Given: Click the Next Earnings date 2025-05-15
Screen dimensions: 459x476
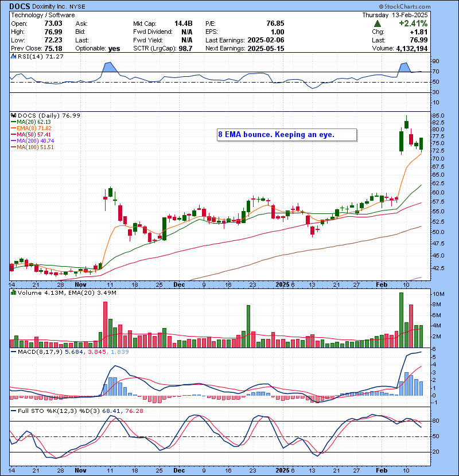Looking at the screenshot, I should pyautogui.click(x=266, y=49).
